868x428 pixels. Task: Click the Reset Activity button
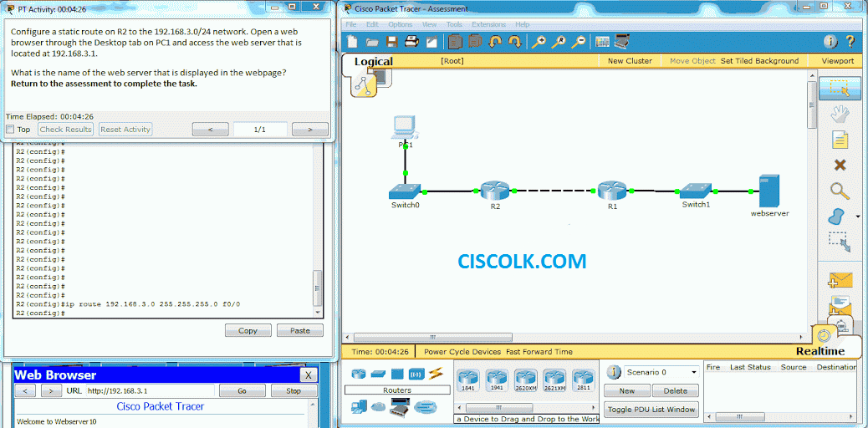pyautogui.click(x=125, y=129)
